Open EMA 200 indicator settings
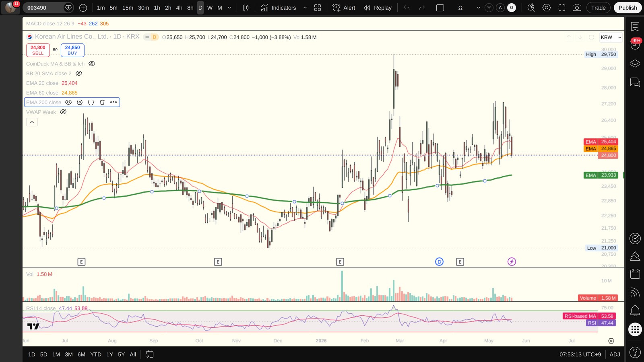This screenshot has width=644, height=362. (x=80, y=102)
